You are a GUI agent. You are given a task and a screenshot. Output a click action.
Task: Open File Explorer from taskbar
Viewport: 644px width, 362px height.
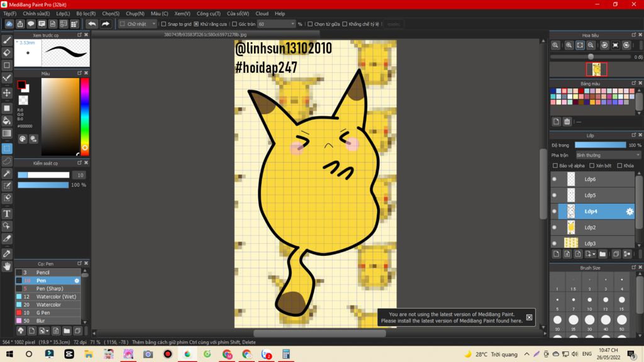click(x=89, y=354)
